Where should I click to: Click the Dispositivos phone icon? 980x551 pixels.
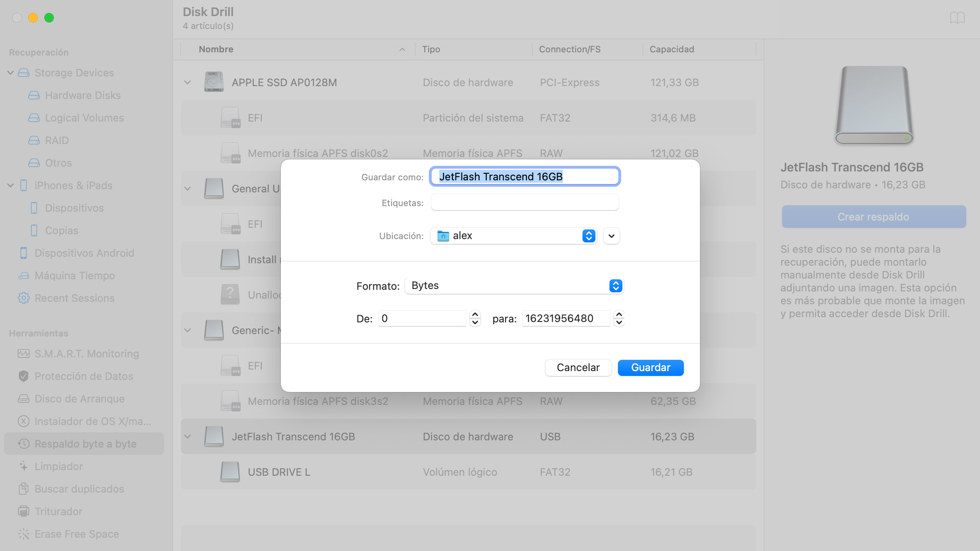click(34, 208)
